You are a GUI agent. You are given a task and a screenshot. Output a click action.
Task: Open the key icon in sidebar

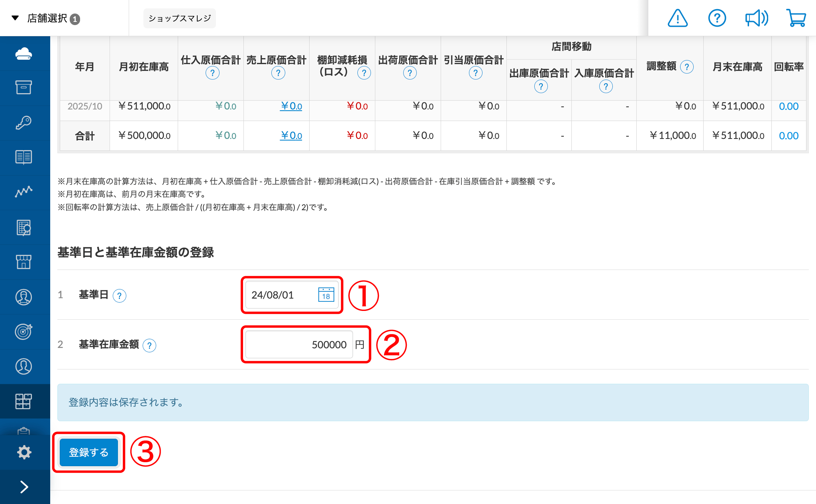24,123
